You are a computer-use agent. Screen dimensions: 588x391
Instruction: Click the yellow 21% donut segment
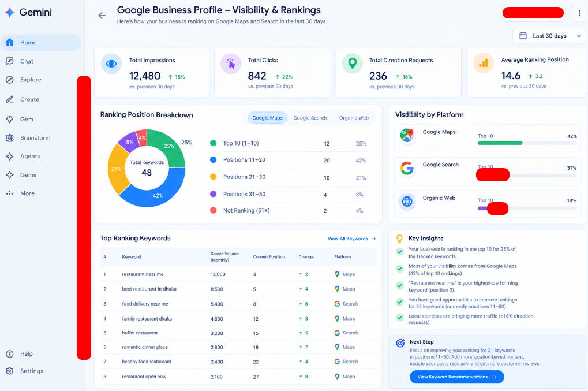coord(116,169)
